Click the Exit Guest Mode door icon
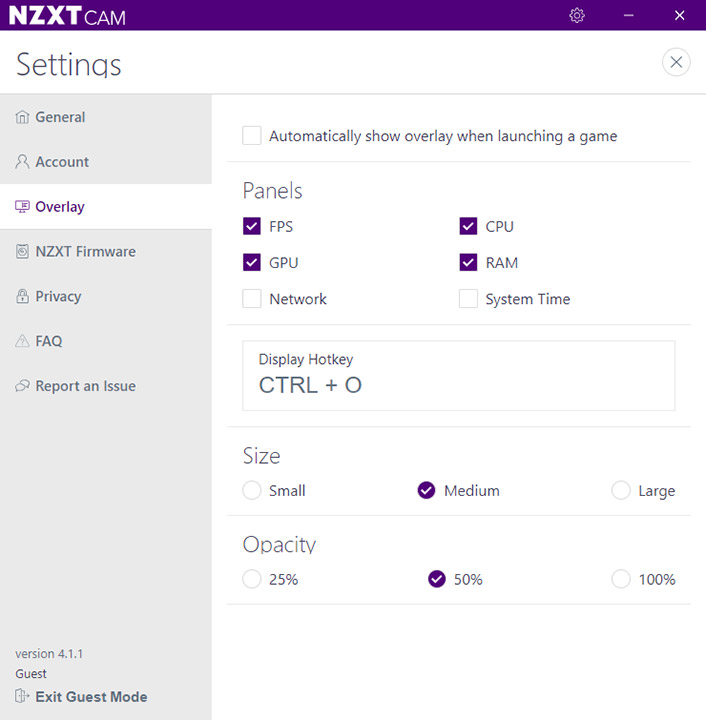This screenshot has height=720, width=706. [23, 697]
